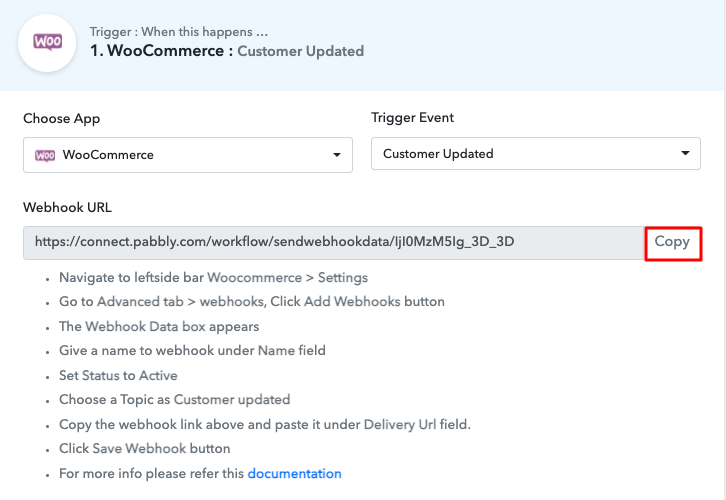Click 'Choose a Topic as Customer updated' line
This screenshot has height=500, width=726.
pos(175,400)
